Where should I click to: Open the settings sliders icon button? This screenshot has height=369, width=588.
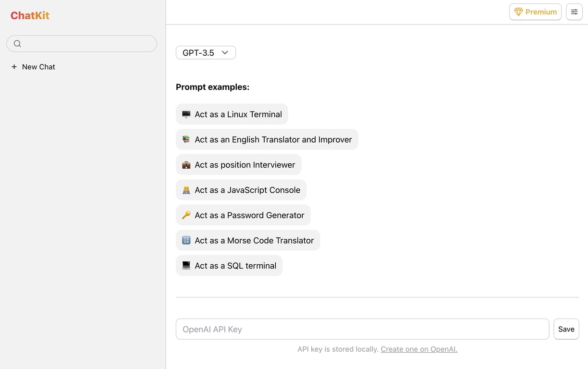click(x=574, y=12)
